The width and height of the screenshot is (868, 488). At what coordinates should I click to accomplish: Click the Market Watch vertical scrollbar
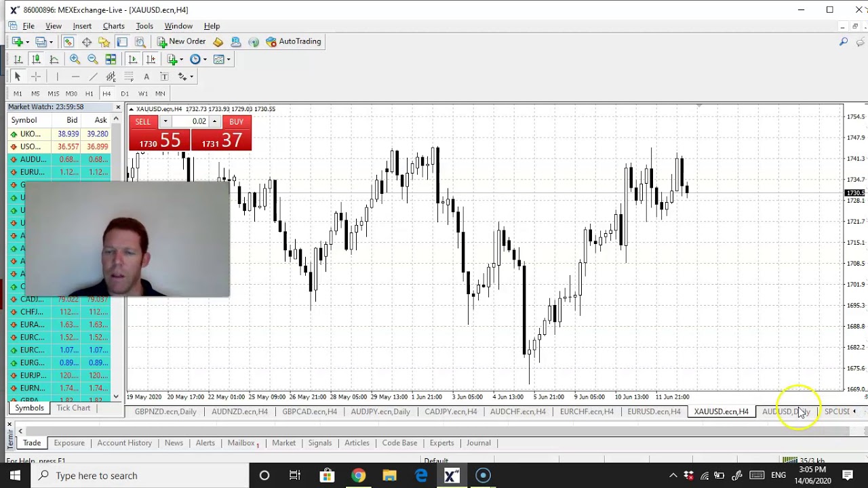[x=116, y=258]
